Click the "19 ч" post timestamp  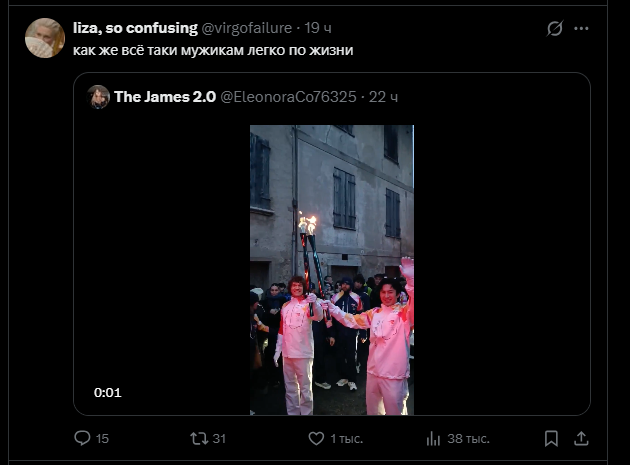320,28
